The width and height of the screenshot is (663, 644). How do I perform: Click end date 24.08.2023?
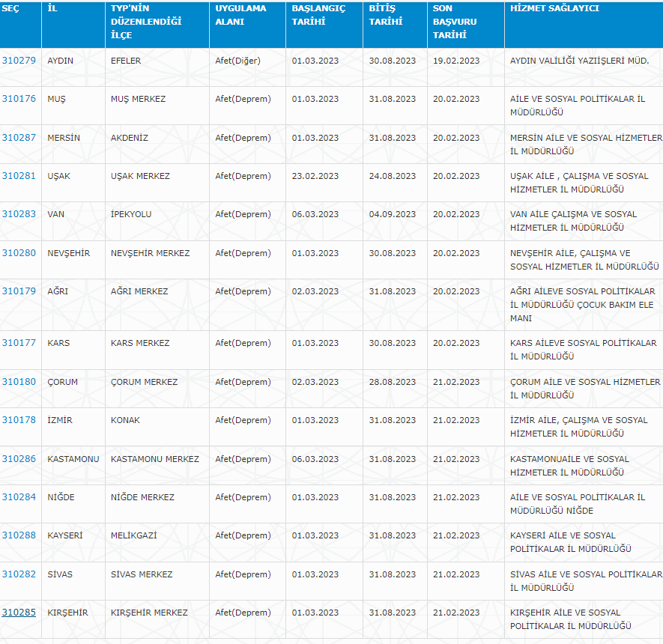[x=393, y=176]
